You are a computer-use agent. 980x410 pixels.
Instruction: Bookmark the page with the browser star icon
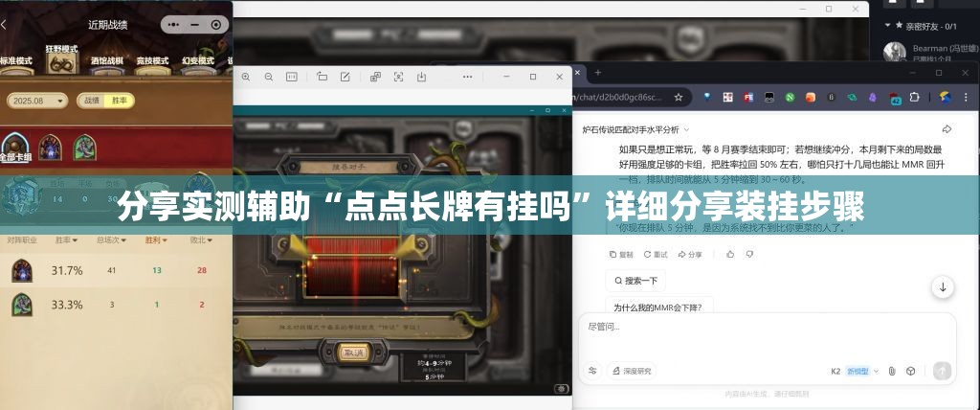[679, 97]
